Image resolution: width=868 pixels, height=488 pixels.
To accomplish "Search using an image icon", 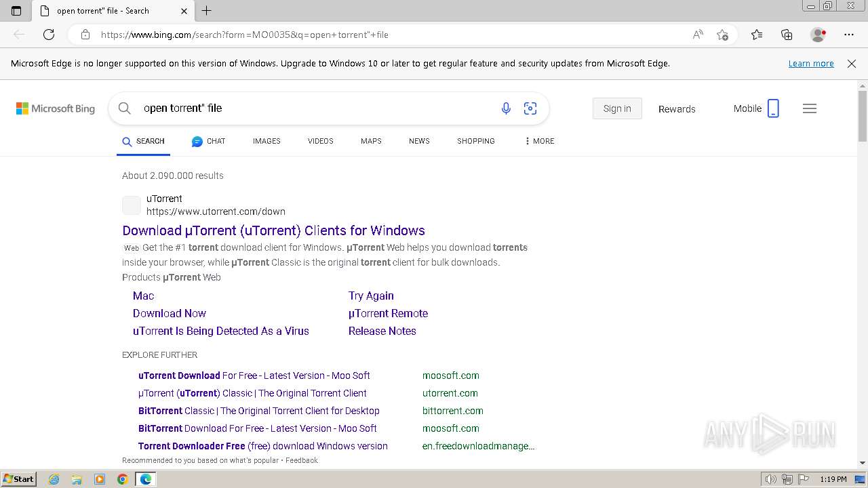I will 530,108.
